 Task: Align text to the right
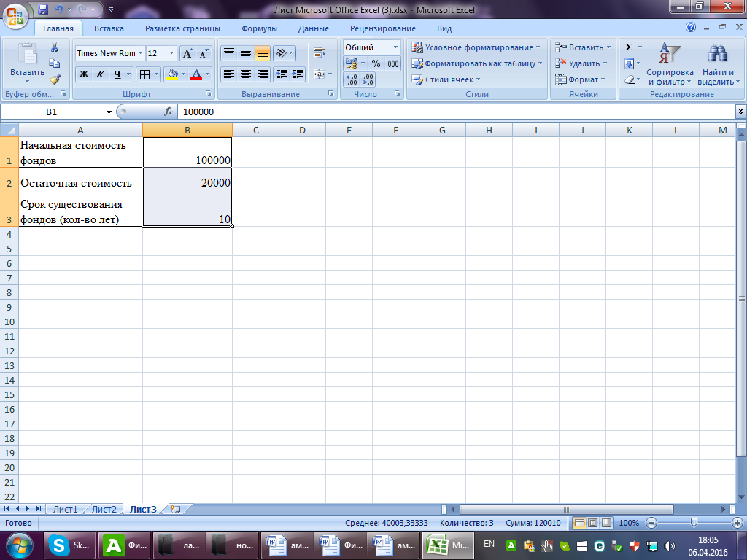[262, 74]
